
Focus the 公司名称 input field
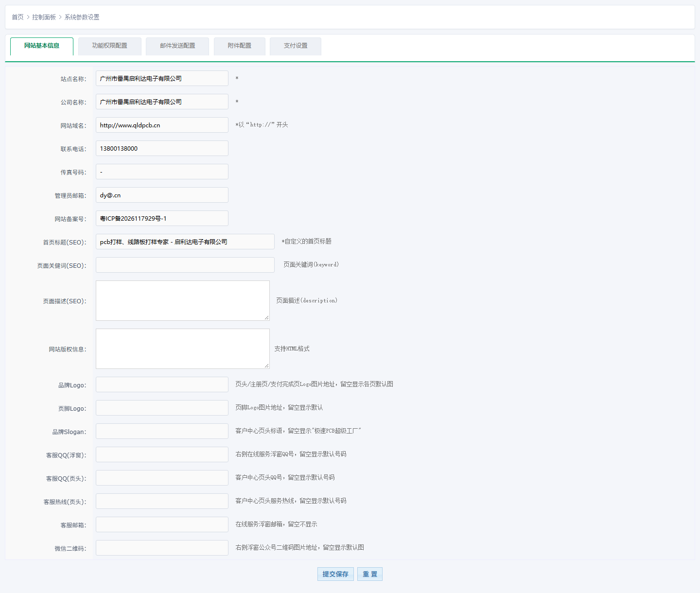click(x=162, y=102)
